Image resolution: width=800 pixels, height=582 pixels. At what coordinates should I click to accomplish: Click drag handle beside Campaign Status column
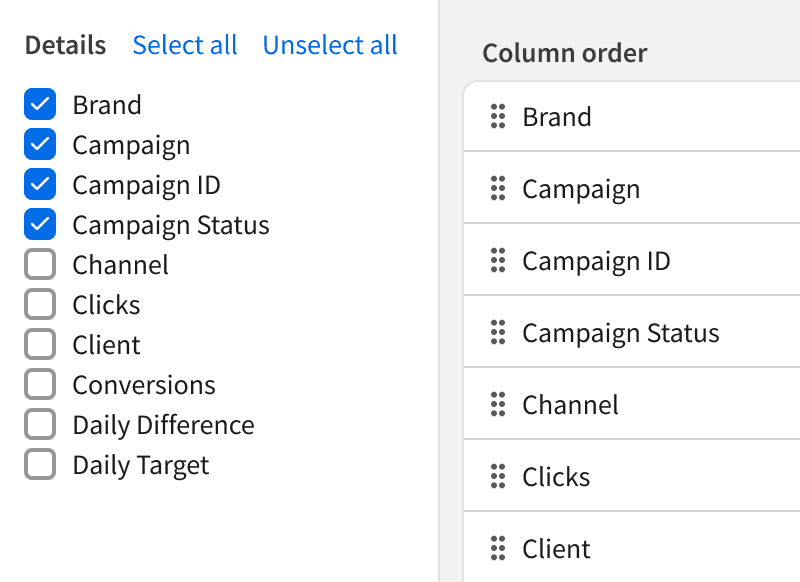[497, 333]
